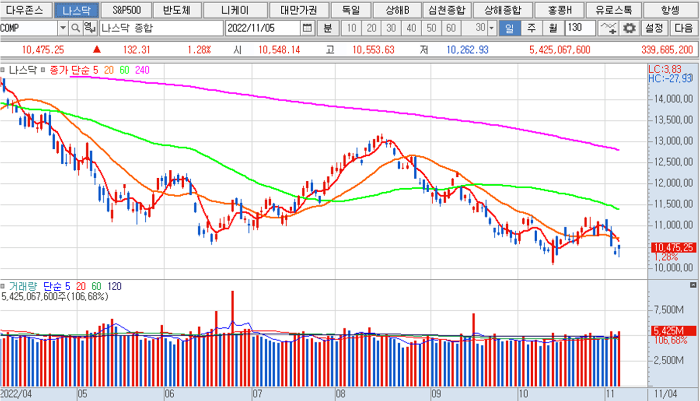Select the 월 monthly chart toggle
Screen dimensions: 700x401
point(553,28)
